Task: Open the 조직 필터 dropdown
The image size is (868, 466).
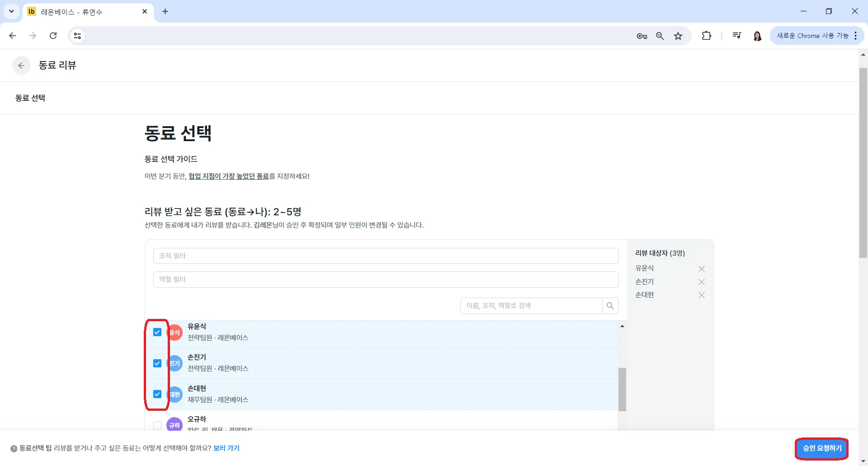Action: coord(386,256)
